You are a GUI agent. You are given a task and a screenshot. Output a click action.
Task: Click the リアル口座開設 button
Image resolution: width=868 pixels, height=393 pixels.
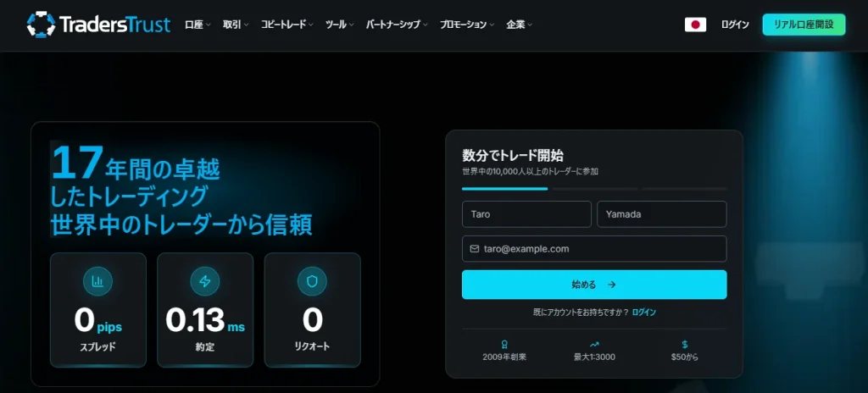804,25
